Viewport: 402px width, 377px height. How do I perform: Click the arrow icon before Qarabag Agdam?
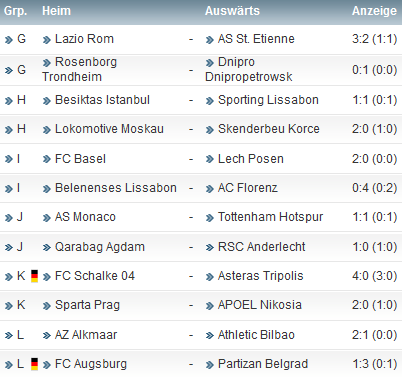click(47, 248)
